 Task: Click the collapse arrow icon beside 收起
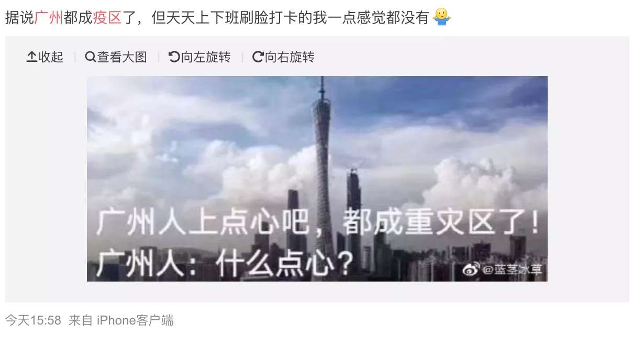tap(32, 57)
